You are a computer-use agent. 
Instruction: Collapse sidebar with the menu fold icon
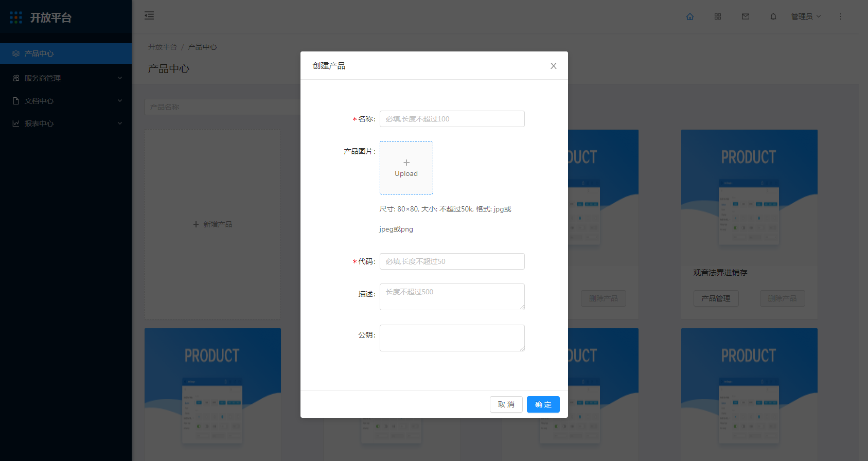point(149,15)
